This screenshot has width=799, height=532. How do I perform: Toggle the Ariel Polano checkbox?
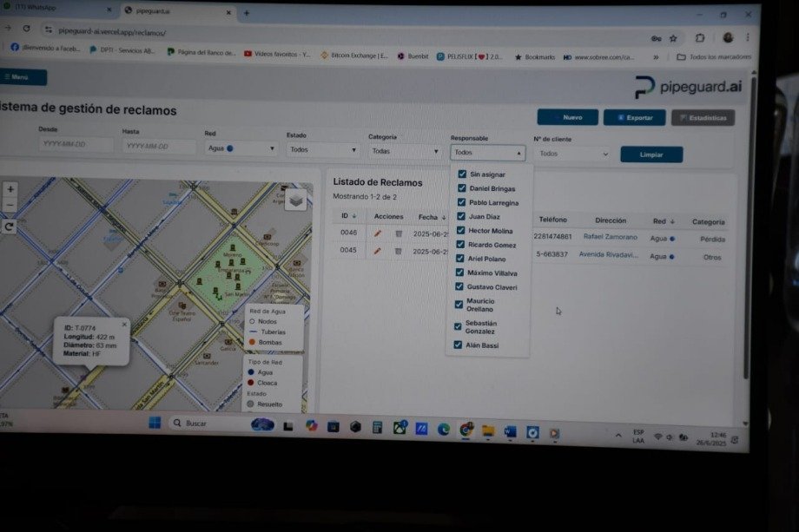point(460,259)
